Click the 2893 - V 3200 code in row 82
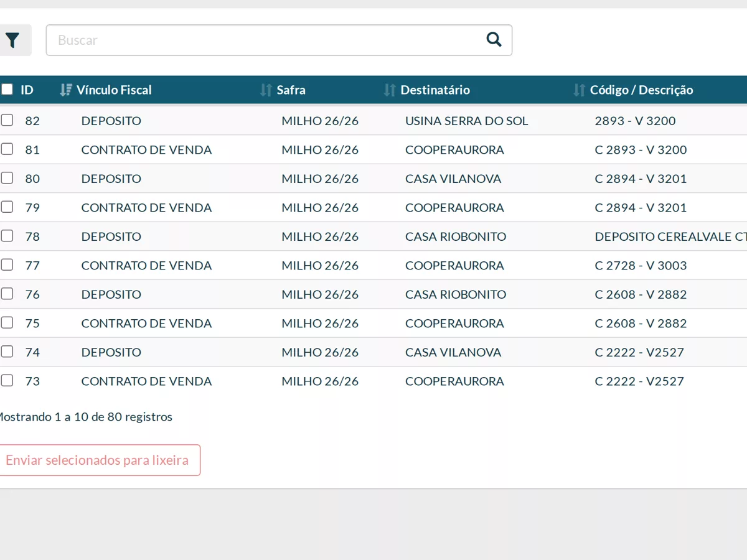This screenshot has width=747, height=560. click(x=636, y=121)
